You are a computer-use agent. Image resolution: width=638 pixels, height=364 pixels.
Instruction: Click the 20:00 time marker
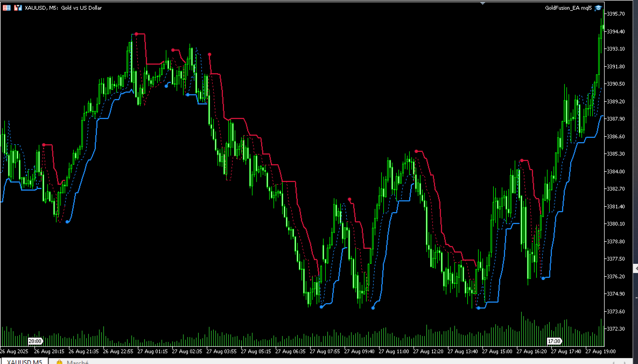pos(35,341)
